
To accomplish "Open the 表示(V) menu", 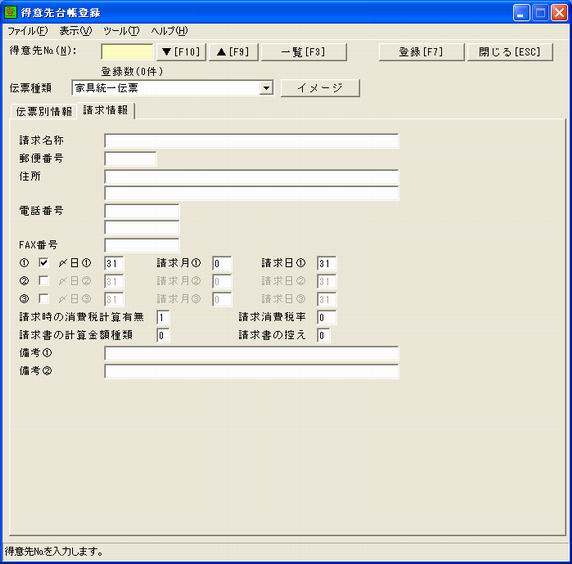I will pos(76,31).
